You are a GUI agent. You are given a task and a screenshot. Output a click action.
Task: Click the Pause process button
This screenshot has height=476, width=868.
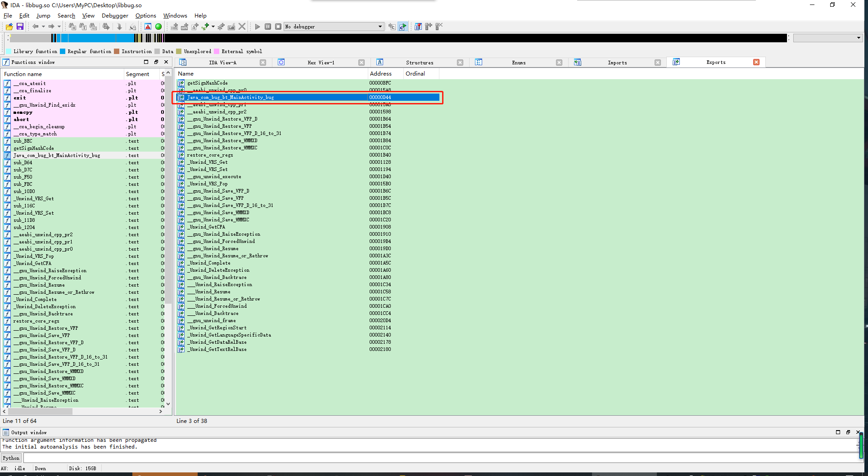268,27
